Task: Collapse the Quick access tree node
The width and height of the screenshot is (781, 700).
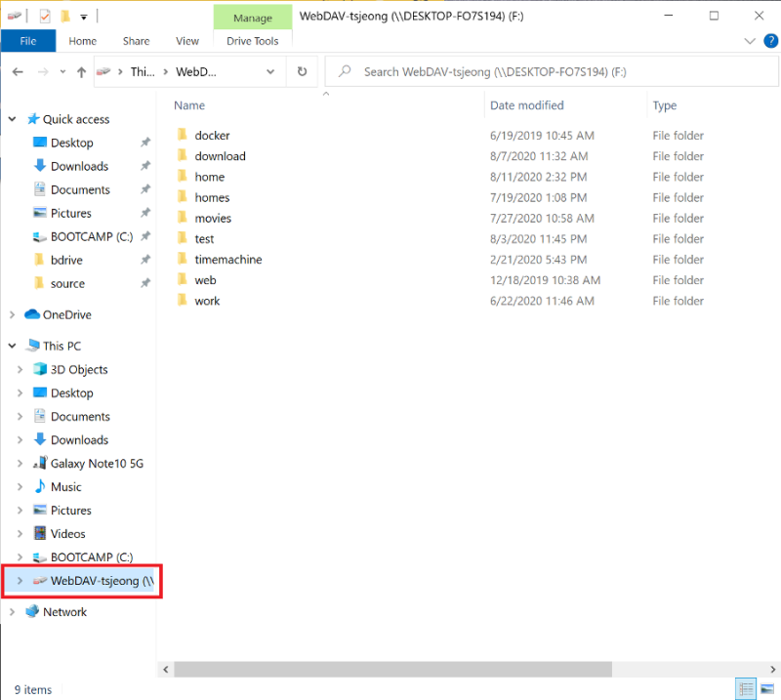Action: click(x=13, y=119)
